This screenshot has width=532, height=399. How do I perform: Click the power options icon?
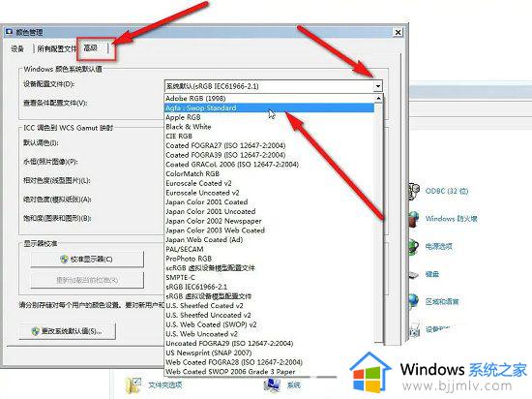coord(413,247)
